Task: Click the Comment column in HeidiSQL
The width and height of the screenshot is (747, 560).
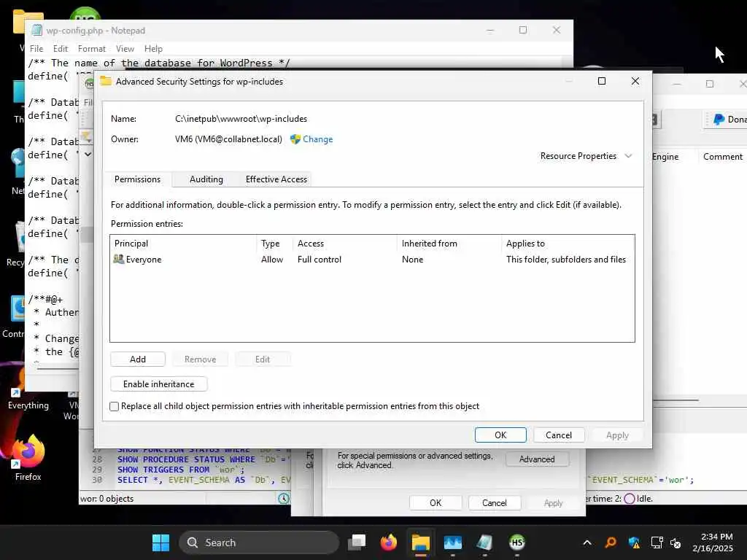Action: click(x=722, y=157)
